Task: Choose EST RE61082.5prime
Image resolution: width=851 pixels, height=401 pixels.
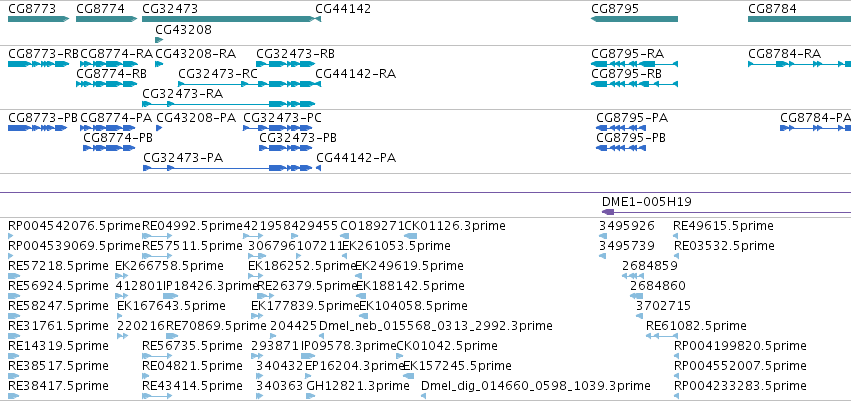Action: [x=662, y=336]
